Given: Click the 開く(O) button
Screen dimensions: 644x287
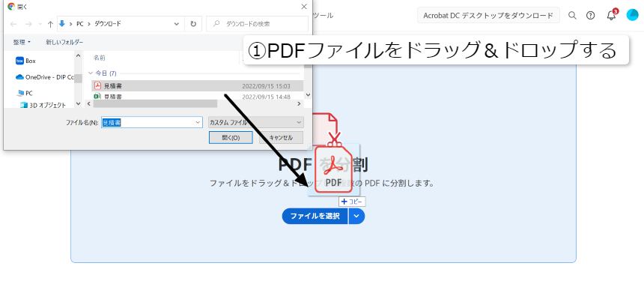Looking at the screenshot, I should [x=231, y=138].
